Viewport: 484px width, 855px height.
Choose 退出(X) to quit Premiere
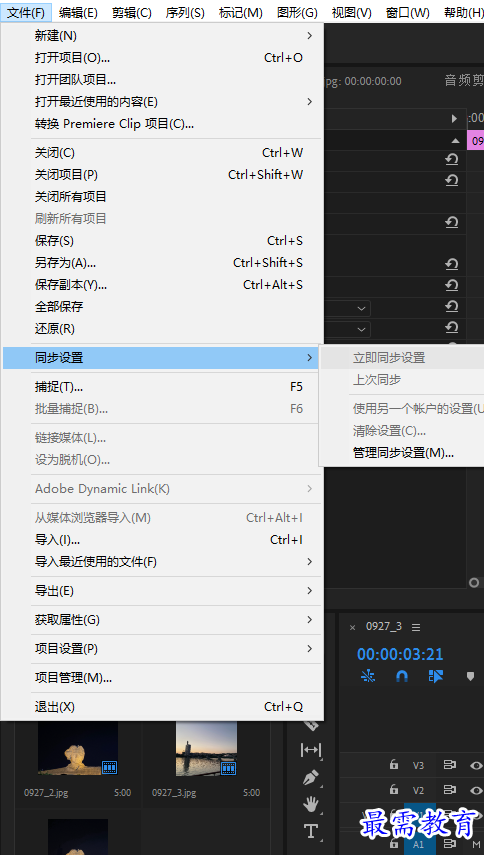(161, 707)
